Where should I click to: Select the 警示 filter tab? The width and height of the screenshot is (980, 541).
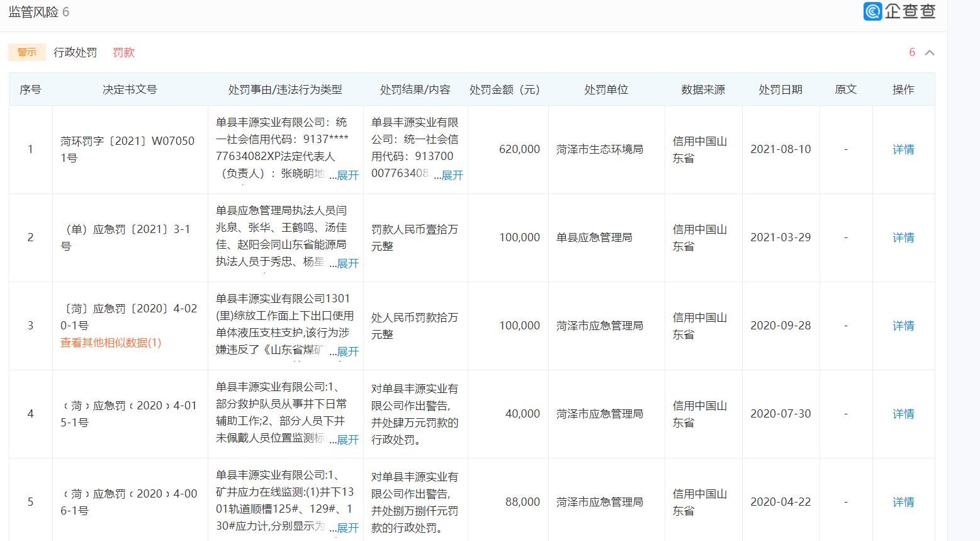tap(26, 52)
